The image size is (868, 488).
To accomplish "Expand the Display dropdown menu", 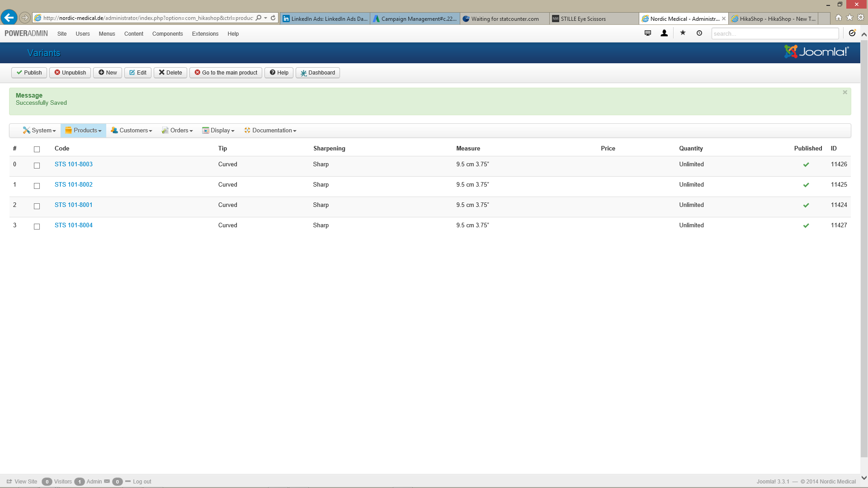I will (x=218, y=131).
